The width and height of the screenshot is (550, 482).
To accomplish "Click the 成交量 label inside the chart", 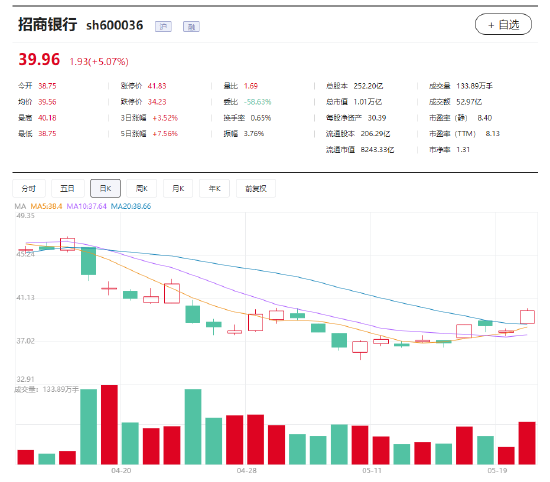I will 46,389.
